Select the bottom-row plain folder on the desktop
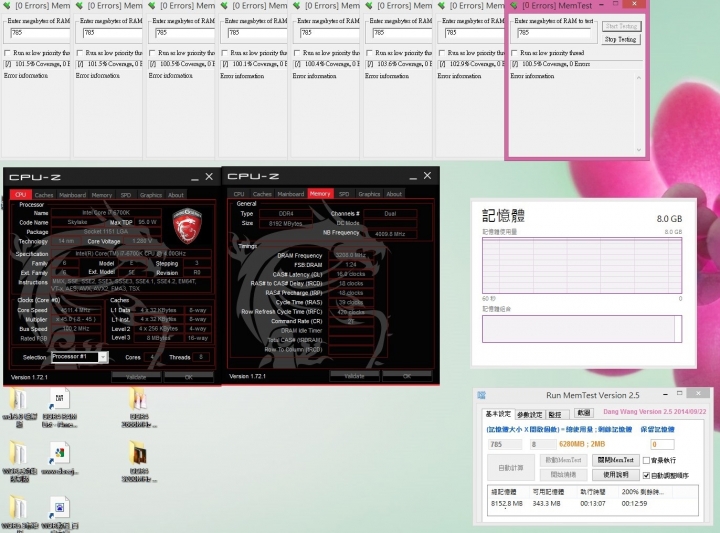Image resolution: width=720 pixels, height=533 pixels. [18, 507]
